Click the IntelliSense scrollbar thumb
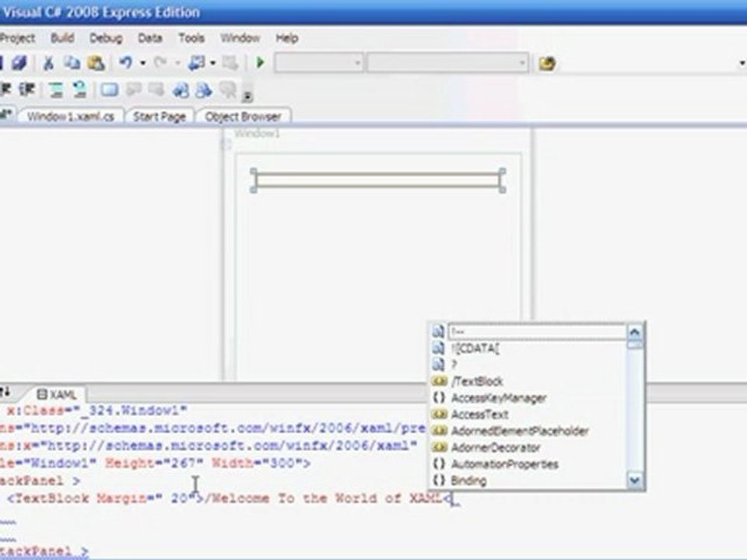The width and height of the screenshot is (747, 560). (x=635, y=345)
